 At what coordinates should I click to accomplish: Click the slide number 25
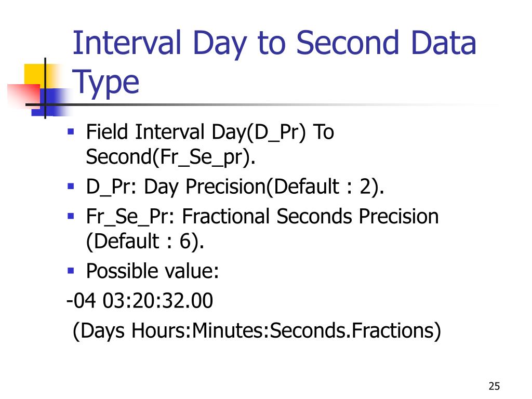(494, 386)
